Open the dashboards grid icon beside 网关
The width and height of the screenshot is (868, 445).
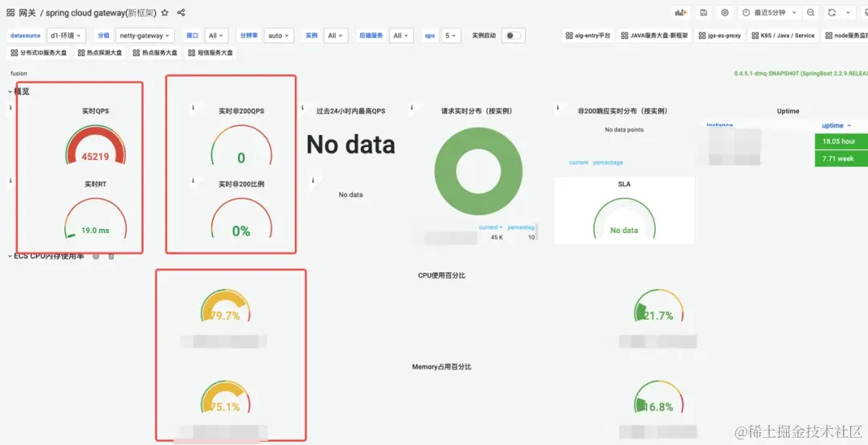(x=10, y=12)
